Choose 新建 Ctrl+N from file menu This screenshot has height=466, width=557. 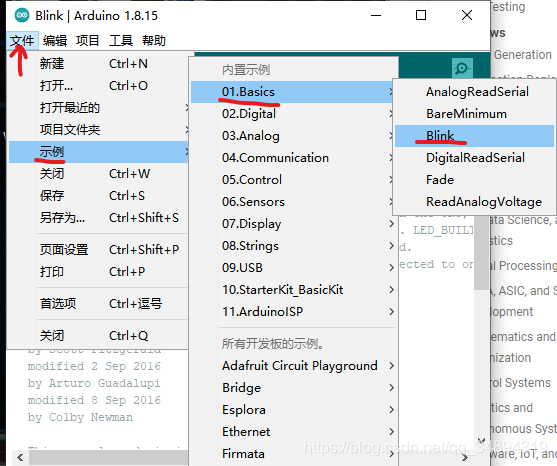[98, 64]
